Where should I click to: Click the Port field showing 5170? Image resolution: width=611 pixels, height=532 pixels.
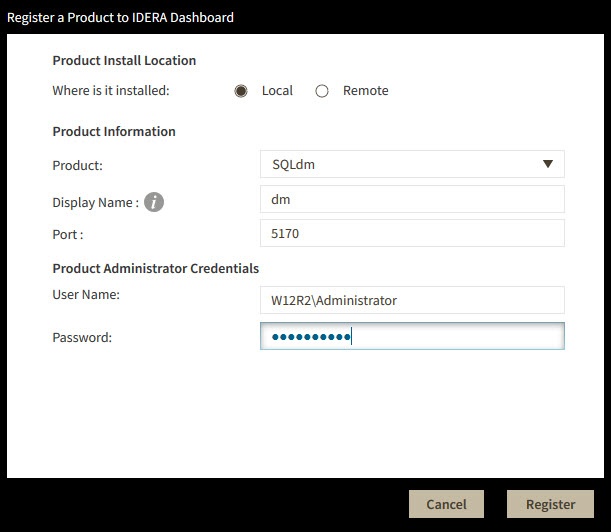click(411, 234)
